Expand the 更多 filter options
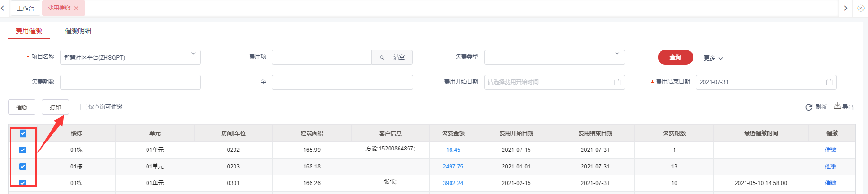The height and width of the screenshot is (194, 868). point(713,58)
